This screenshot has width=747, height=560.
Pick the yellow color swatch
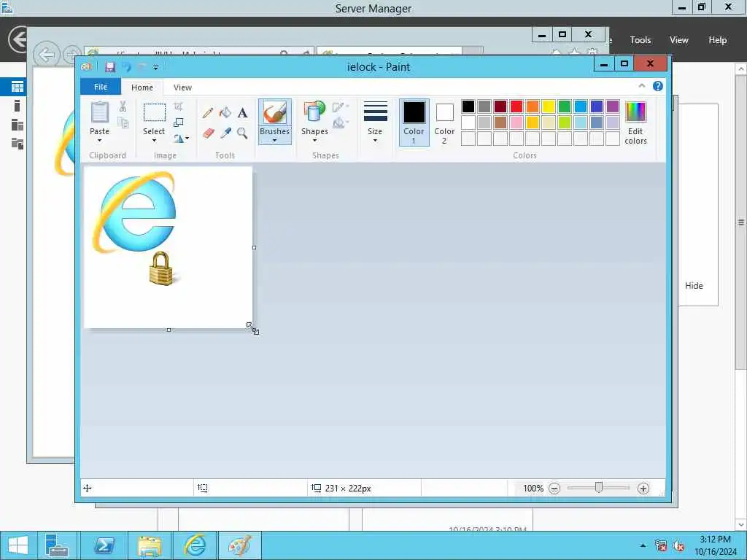(549, 106)
